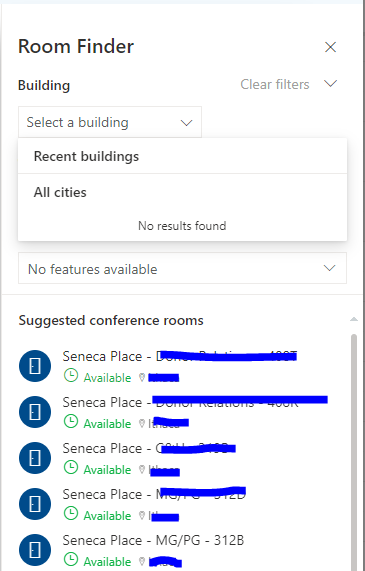Click the first Seneca Place room door icon

tap(35, 366)
